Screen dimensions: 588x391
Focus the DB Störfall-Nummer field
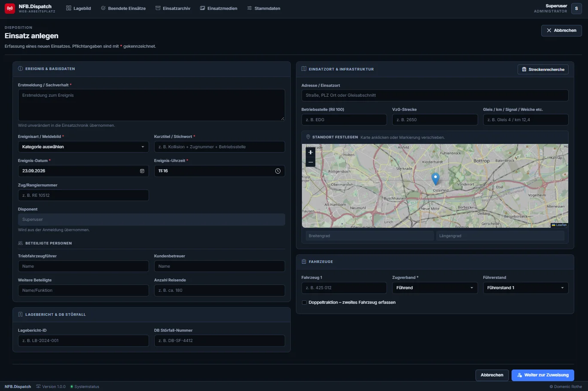pyautogui.click(x=219, y=341)
